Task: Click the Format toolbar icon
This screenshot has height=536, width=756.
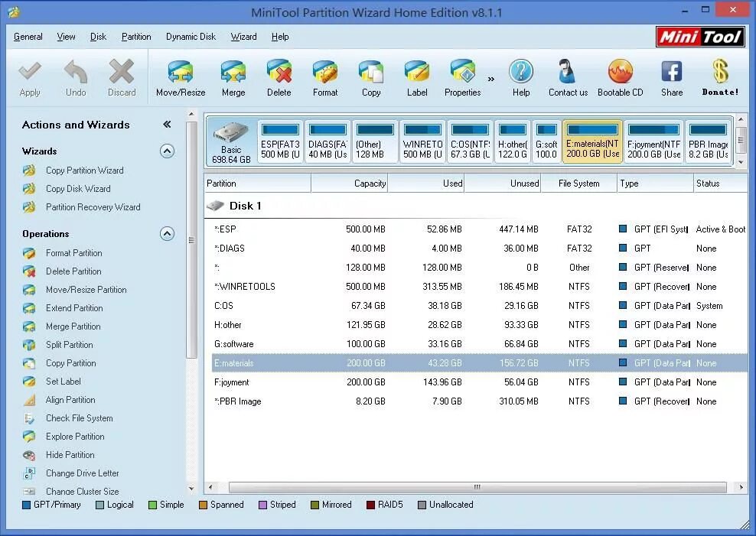Action: click(x=325, y=72)
